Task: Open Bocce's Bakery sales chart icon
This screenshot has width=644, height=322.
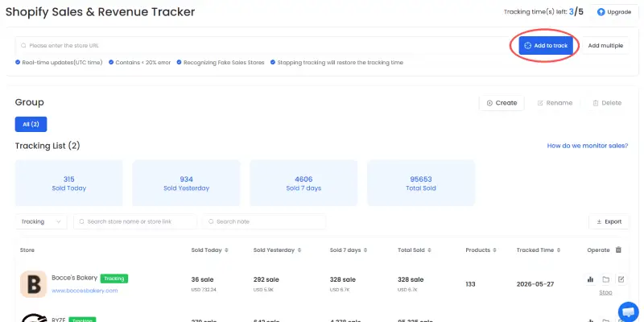Action: pos(591,279)
